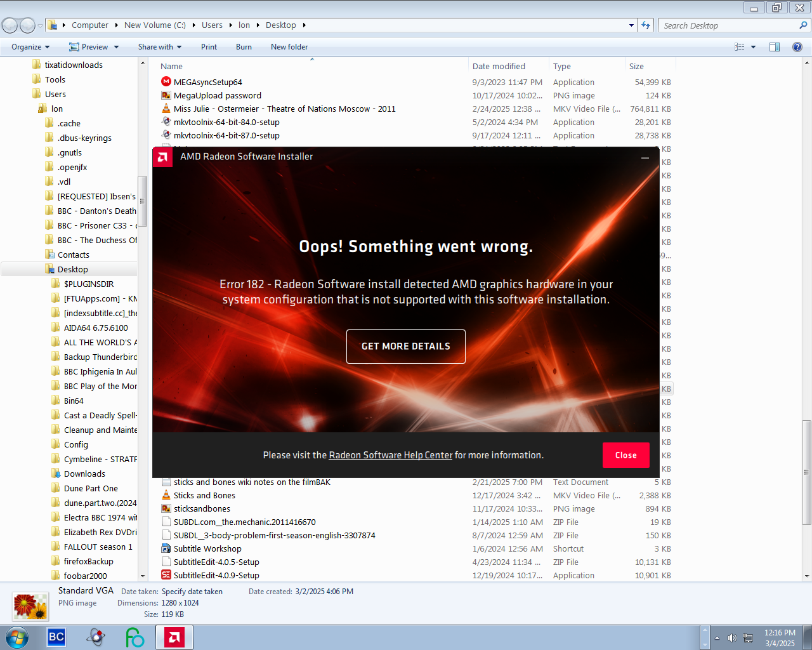Click the MEGAsyncSetup64 file icon
The width and height of the screenshot is (812, 650).
[166, 82]
